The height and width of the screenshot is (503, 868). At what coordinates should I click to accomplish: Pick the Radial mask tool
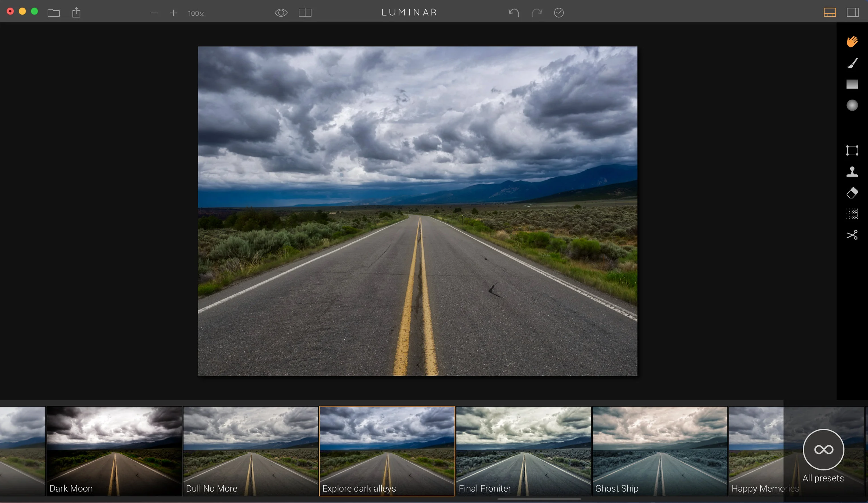852,105
